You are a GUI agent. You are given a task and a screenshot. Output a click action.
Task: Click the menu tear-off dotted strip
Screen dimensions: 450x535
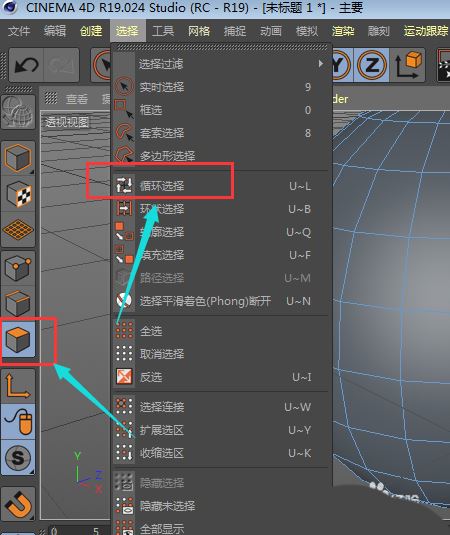(221, 47)
